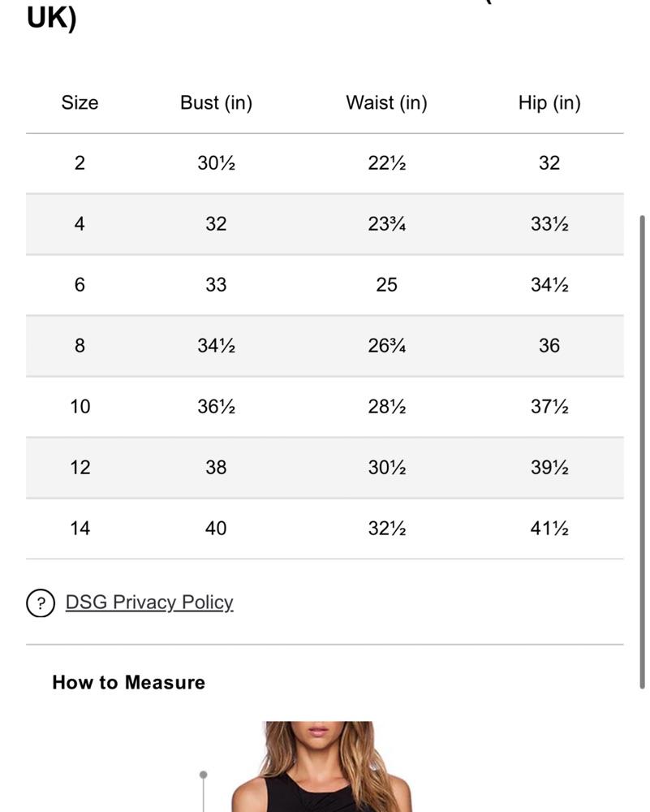Image resolution: width=650 pixels, height=812 pixels.
Task: Select the Waist (in) column header
Action: click(x=386, y=102)
